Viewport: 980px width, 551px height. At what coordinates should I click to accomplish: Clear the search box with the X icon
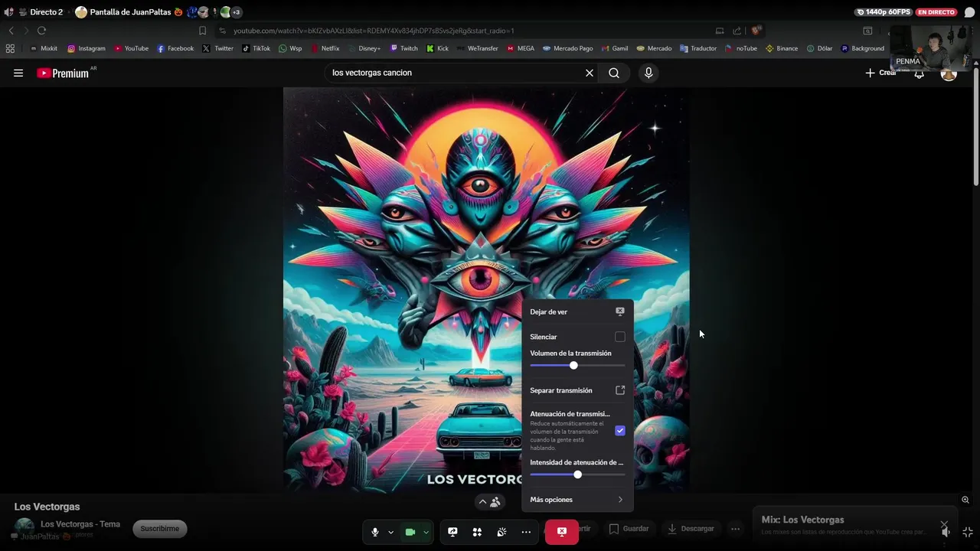(x=590, y=73)
